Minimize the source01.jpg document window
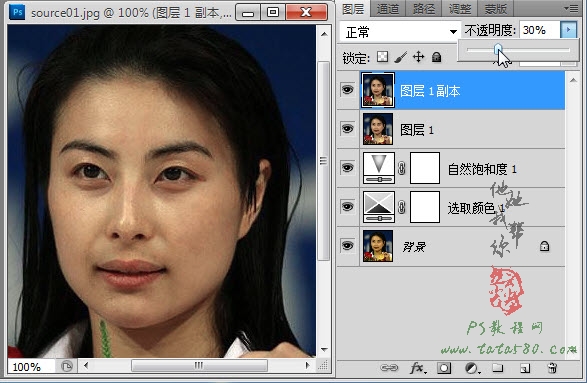 248,12
